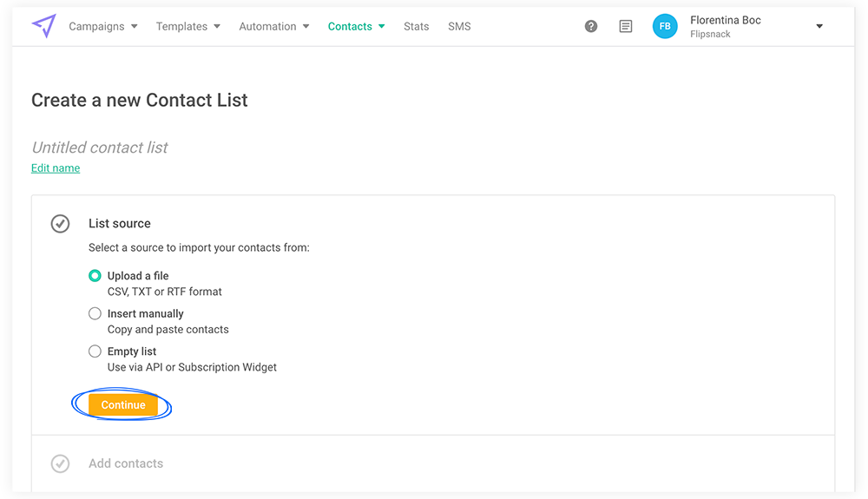Open the account menu arrow
This screenshot has height=499, width=868.
[x=819, y=26]
